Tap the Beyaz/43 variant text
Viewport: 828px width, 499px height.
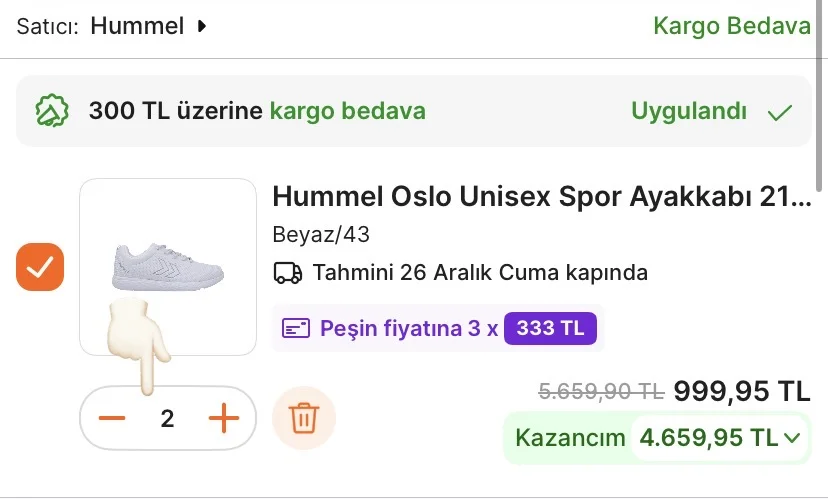coord(321,235)
